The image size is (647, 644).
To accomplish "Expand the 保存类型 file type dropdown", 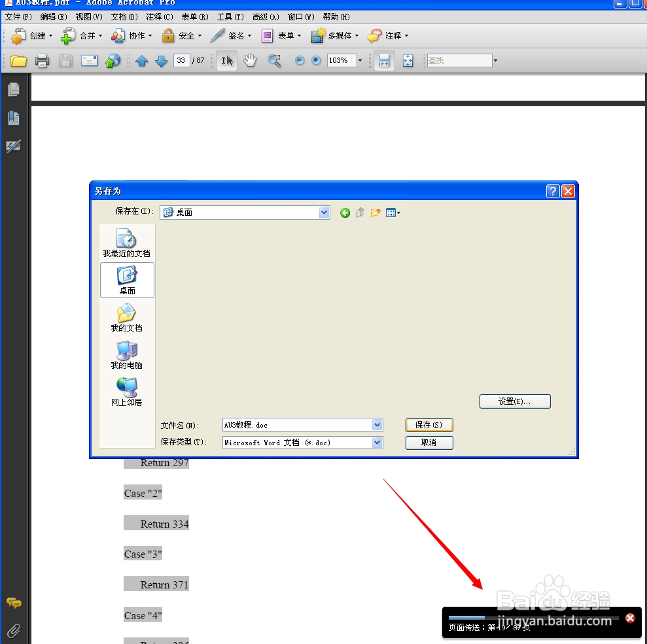I will (x=377, y=443).
